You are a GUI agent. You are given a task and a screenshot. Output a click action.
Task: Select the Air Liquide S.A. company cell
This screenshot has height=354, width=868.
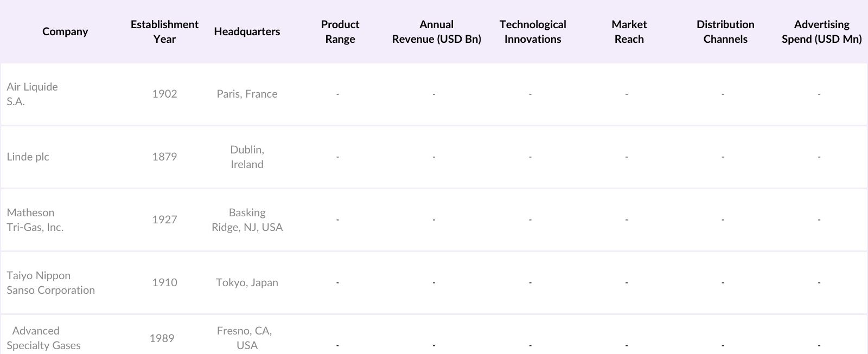(32, 94)
